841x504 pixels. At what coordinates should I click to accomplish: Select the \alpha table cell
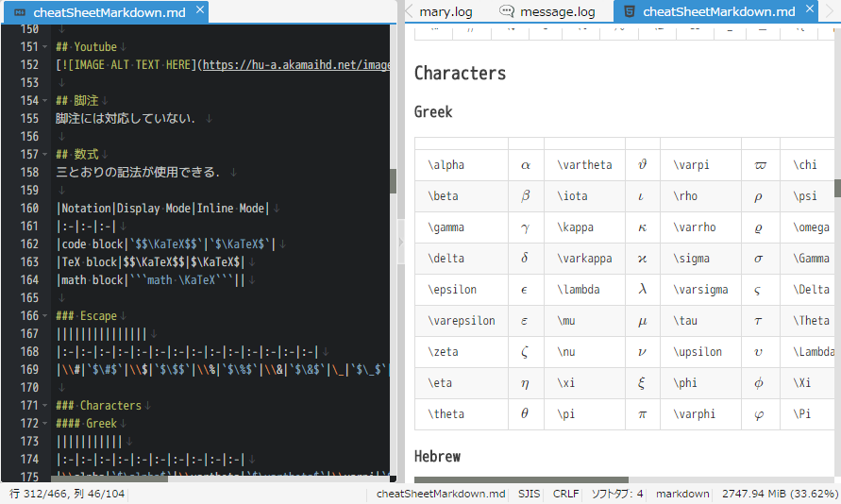pos(462,165)
